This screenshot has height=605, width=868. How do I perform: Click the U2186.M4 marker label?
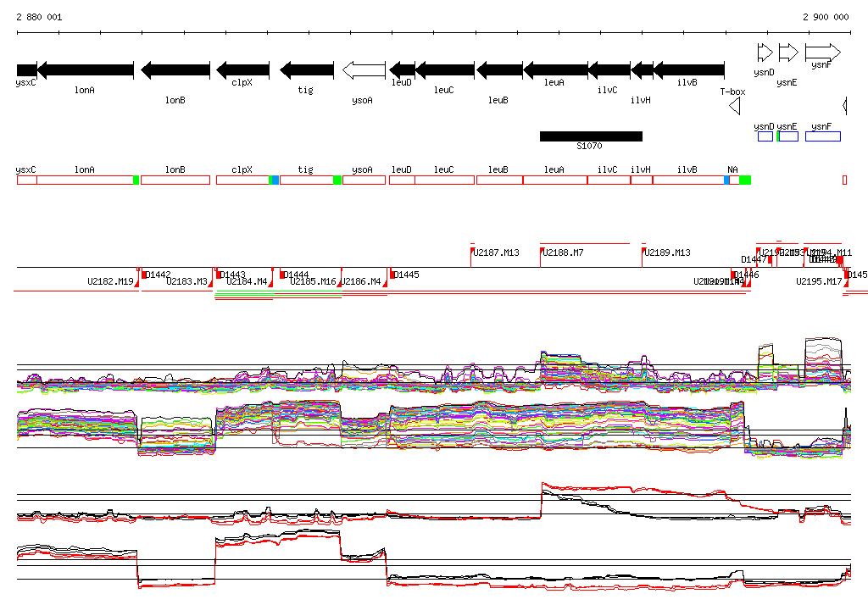[x=360, y=282]
